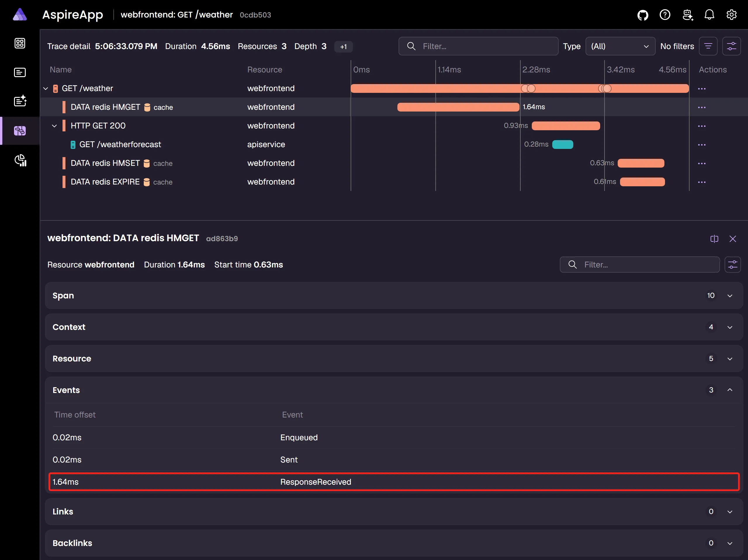Open actions menu for DATA redis EXPIRE row
Screen dimensions: 748x560
coord(702,182)
